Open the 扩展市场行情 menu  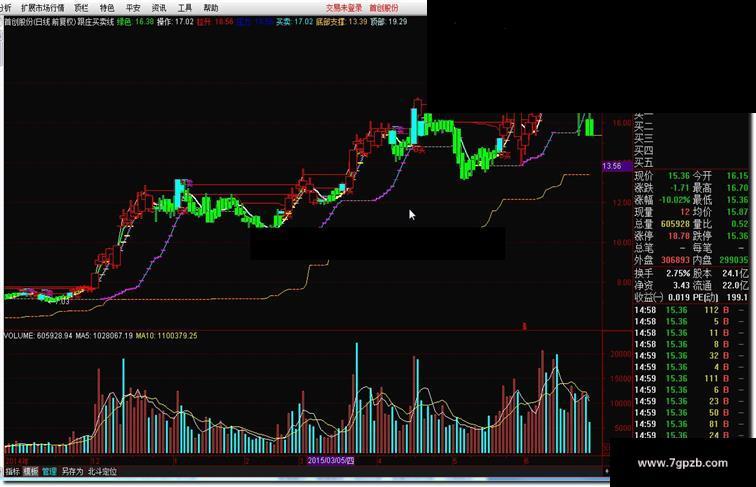pyautogui.click(x=42, y=8)
